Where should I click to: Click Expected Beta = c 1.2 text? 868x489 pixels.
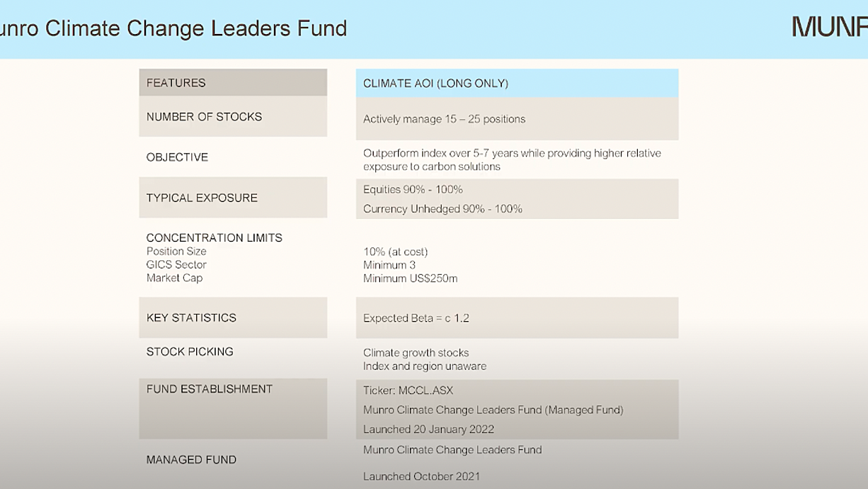coord(416,318)
